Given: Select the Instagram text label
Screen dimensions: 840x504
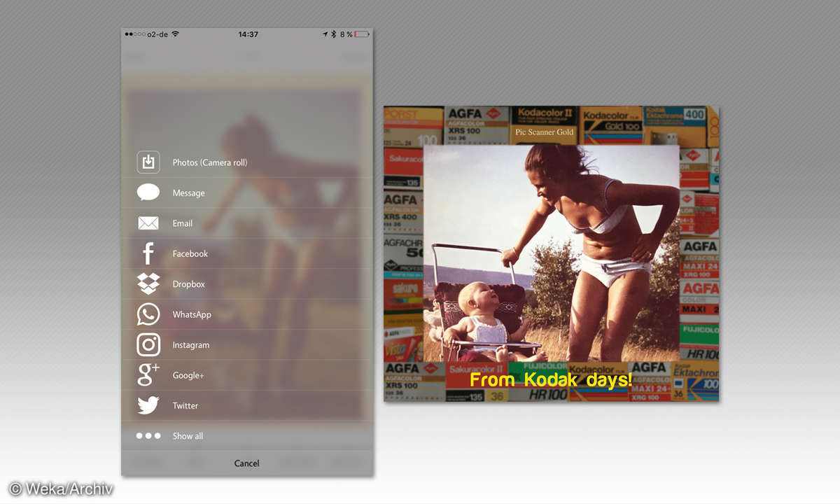Looking at the screenshot, I should (x=191, y=344).
